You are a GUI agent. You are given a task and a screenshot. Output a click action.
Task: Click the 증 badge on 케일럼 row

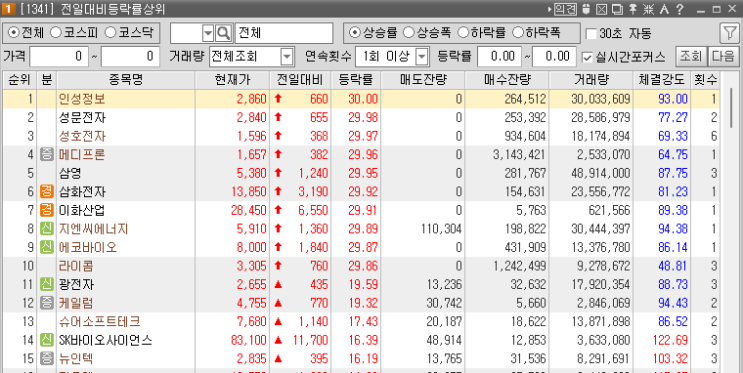[x=46, y=303]
